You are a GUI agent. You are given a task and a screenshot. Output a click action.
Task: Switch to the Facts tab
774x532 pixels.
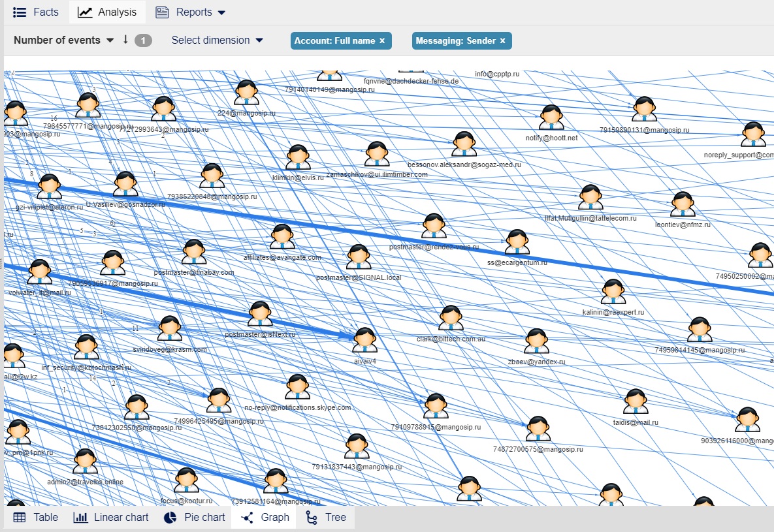point(36,12)
